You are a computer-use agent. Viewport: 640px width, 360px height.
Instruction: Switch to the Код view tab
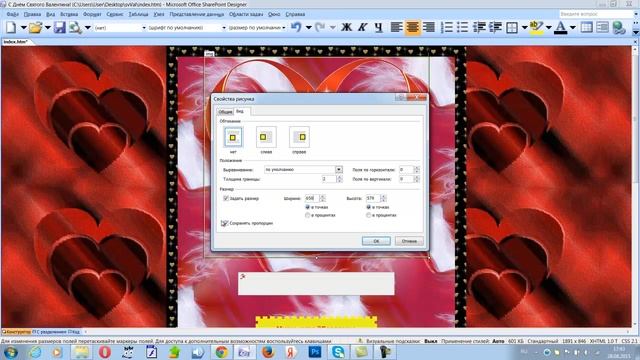(x=74, y=332)
